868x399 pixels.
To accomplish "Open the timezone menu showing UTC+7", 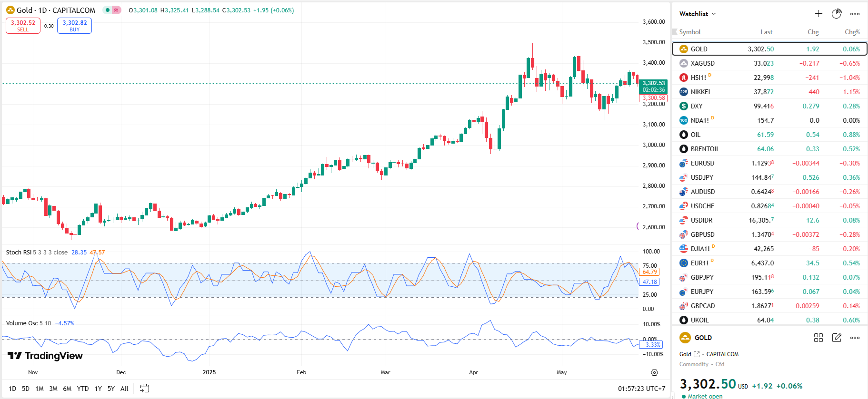I will pos(641,389).
